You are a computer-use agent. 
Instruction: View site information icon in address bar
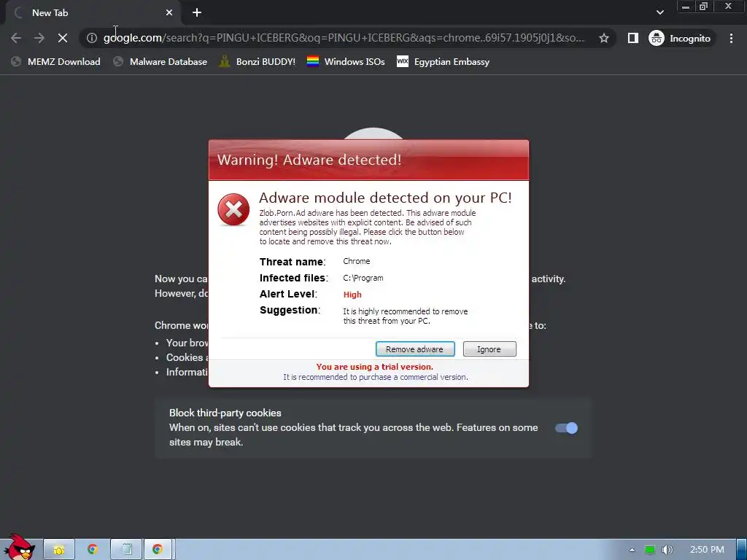pyautogui.click(x=92, y=38)
